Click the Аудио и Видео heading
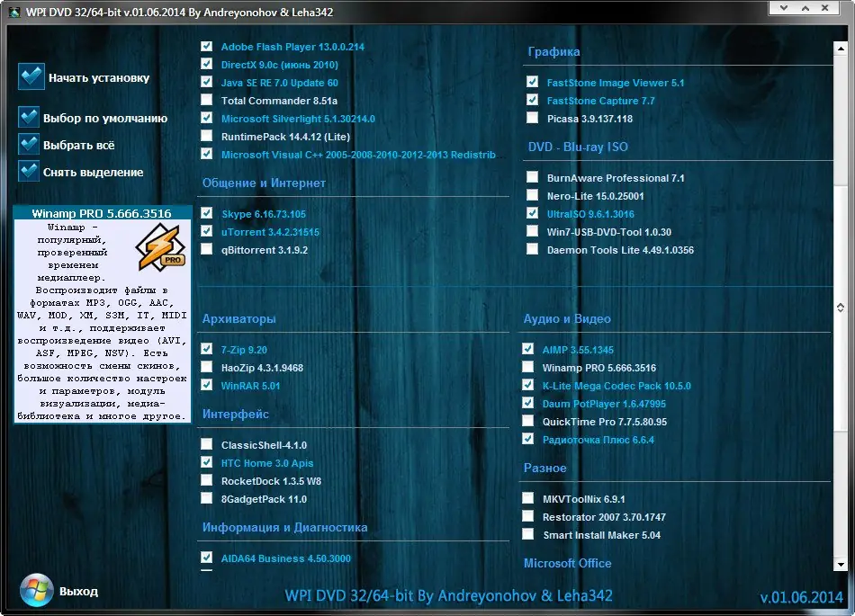The width and height of the screenshot is (855, 616). (x=567, y=318)
